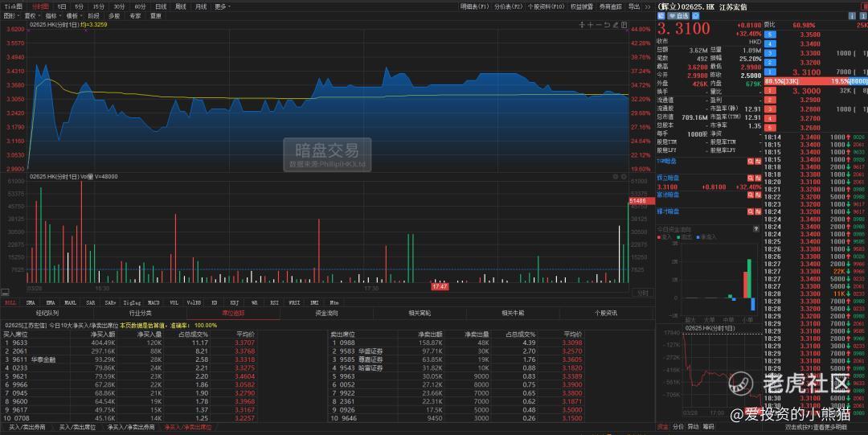
Task: Switch to 月线 monthly chart
Action: pyautogui.click(x=201, y=6)
